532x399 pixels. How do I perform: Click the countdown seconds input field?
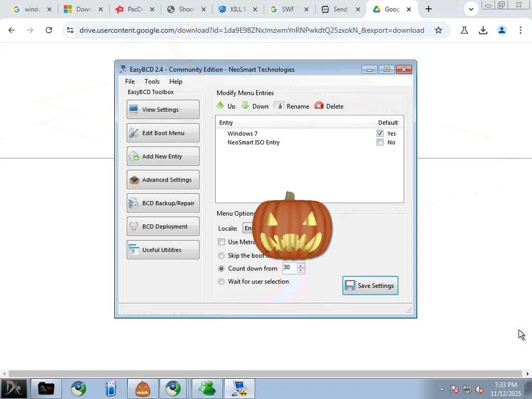click(290, 268)
